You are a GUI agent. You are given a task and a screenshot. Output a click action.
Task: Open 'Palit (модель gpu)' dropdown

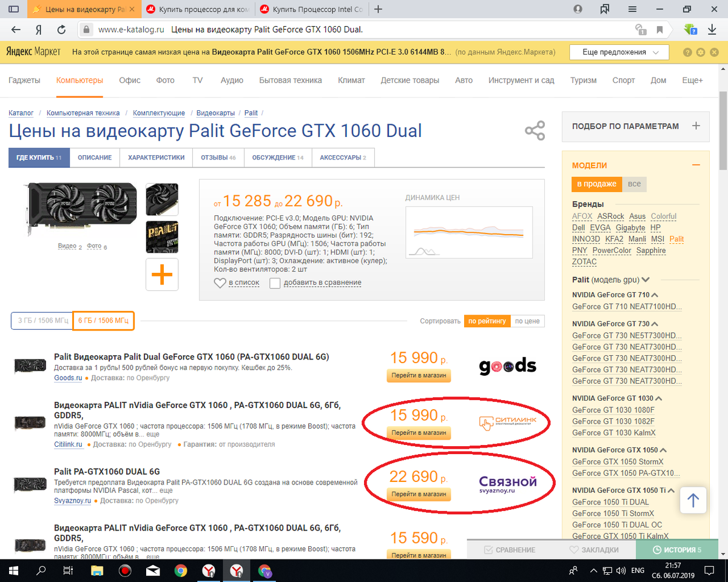(611, 279)
